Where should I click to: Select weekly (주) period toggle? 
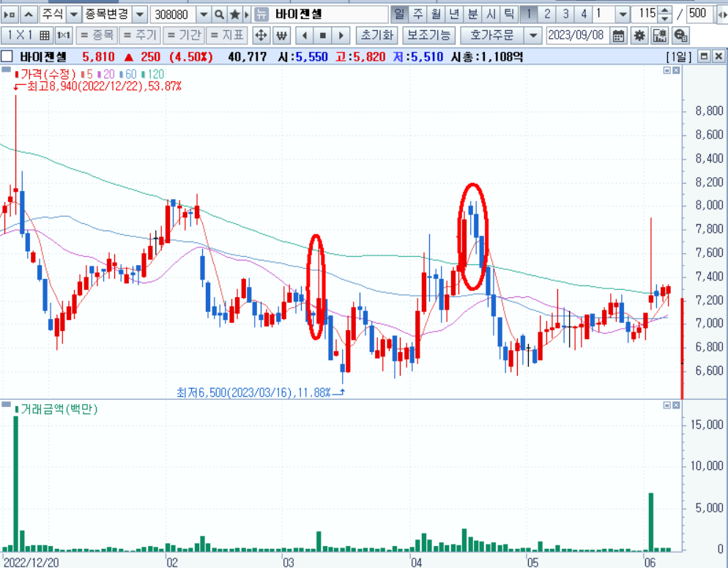point(418,15)
